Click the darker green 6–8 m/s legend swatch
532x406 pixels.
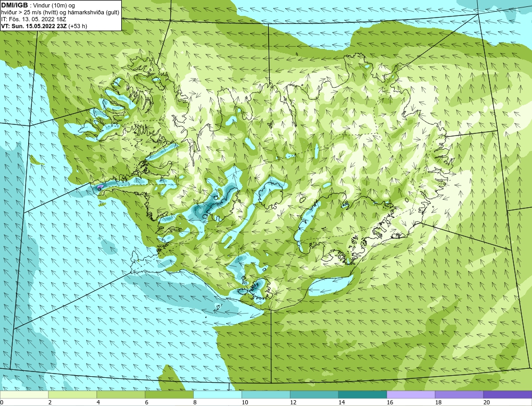[169, 394]
